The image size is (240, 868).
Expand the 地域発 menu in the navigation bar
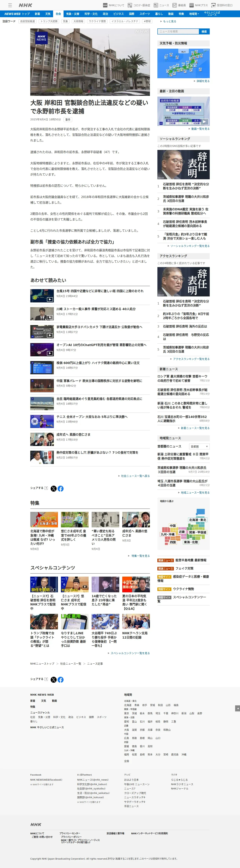[x=194, y=14]
